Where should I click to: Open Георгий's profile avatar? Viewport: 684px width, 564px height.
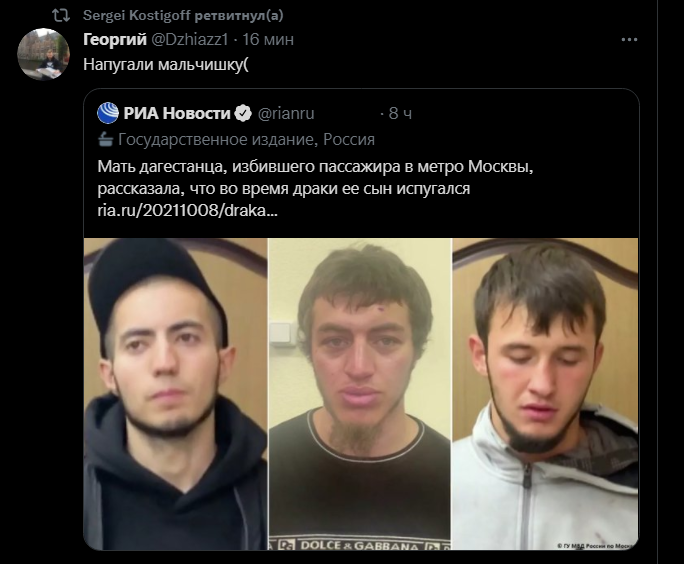pos(43,54)
